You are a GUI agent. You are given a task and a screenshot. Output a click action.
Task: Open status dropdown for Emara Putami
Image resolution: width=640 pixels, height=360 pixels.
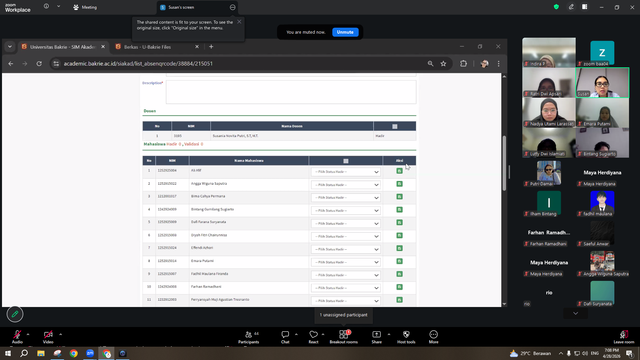click(x=346, y=262)
